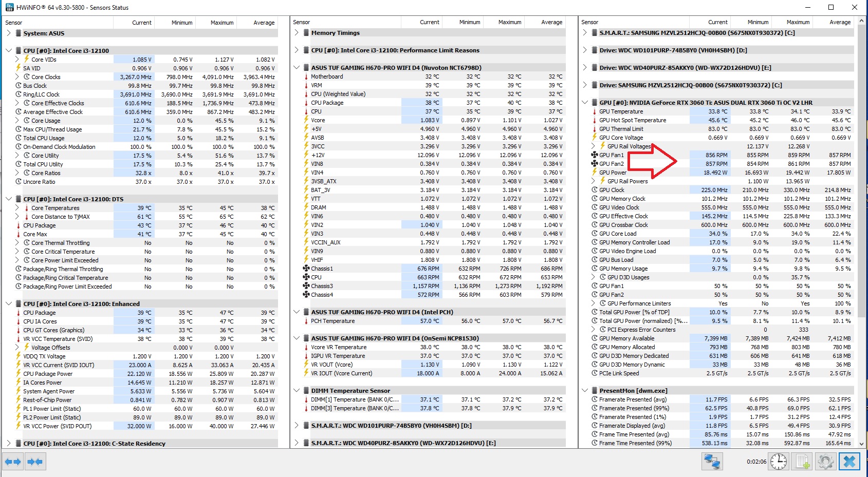This screenshot has height=477, width=868.
Task: Expand GPU Rail Voltages entry
Action: click(x=593, y=146)
